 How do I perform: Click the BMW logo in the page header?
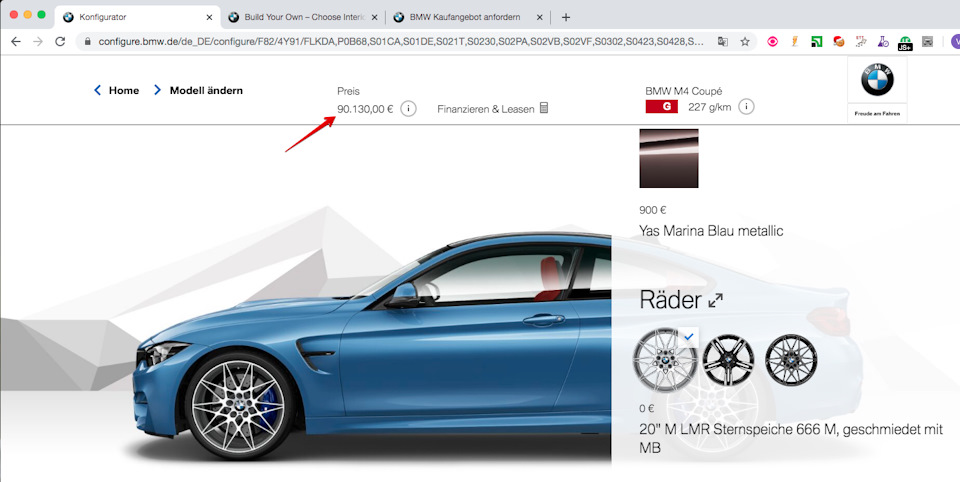[877, 80]
